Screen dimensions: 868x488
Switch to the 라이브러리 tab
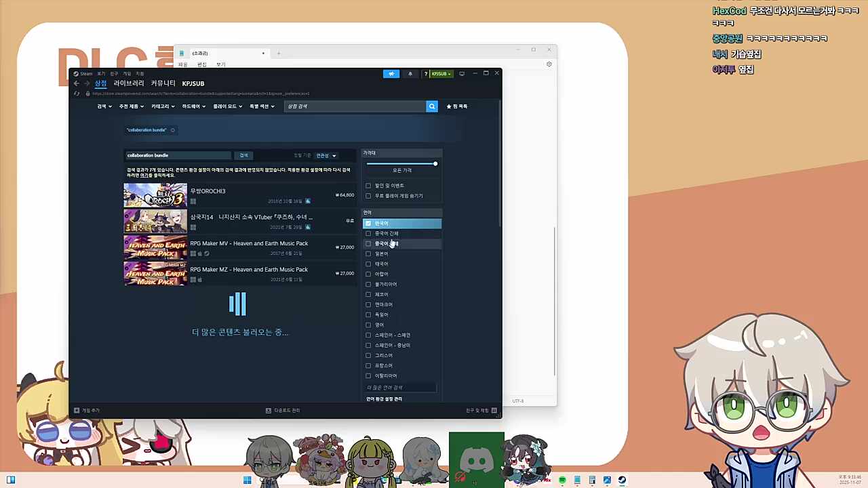click(x=128, y=83)
